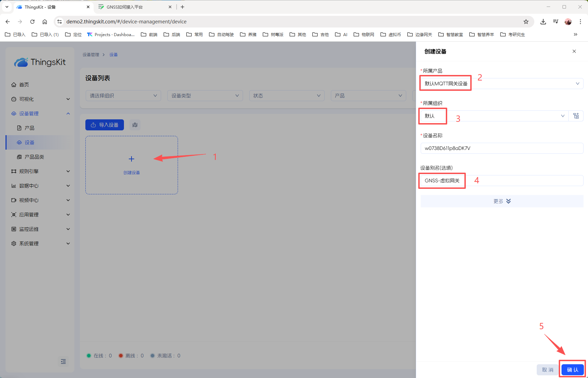Click the 导入设备 button
The image size is (588, 378).
click(105, 125)
